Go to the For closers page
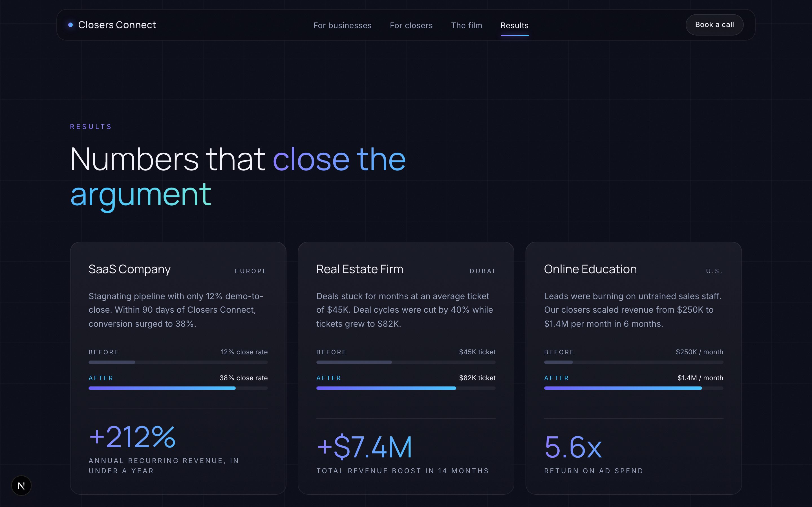The height and width of the screenshot is (507, 812). click(x=411, y=25)
